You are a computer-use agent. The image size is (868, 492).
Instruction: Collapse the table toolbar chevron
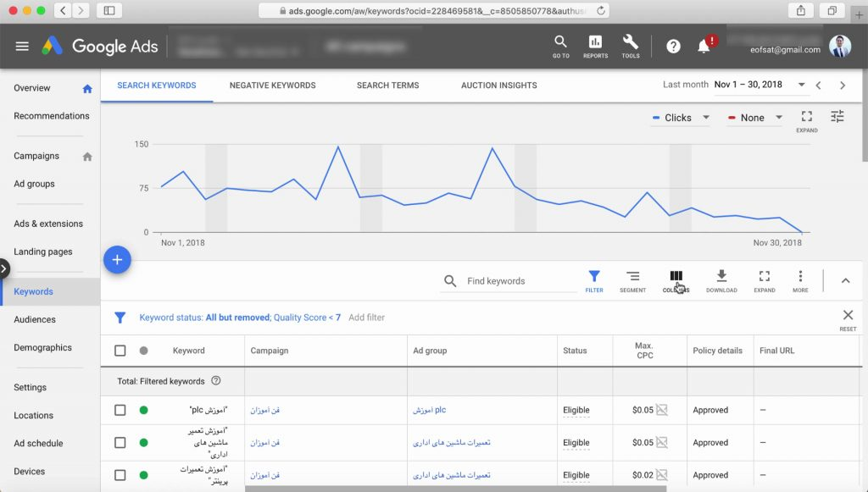coord(845,281)
